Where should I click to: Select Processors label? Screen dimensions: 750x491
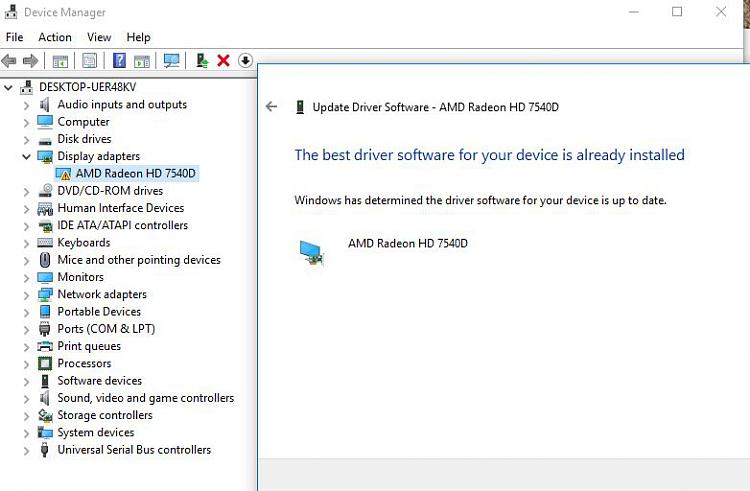click(x=84, y=363)
